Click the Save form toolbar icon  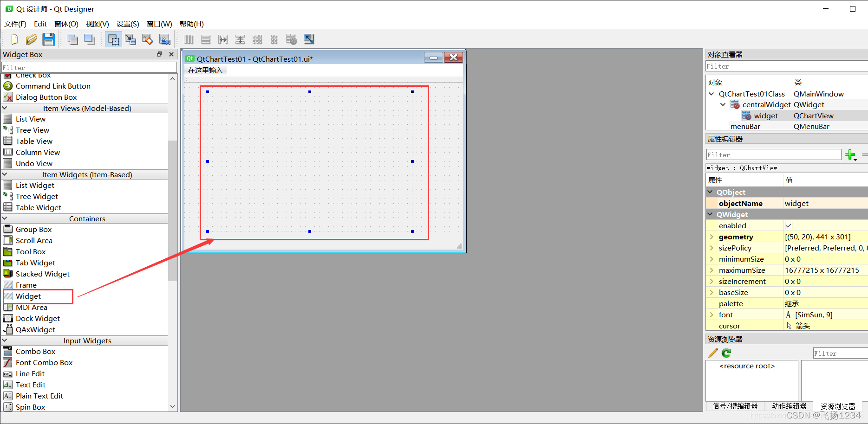pyautogui.click(x=49, y=39)
